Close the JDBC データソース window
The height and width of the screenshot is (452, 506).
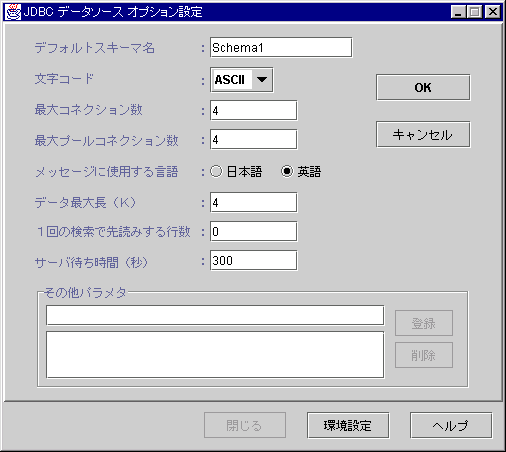493,12
